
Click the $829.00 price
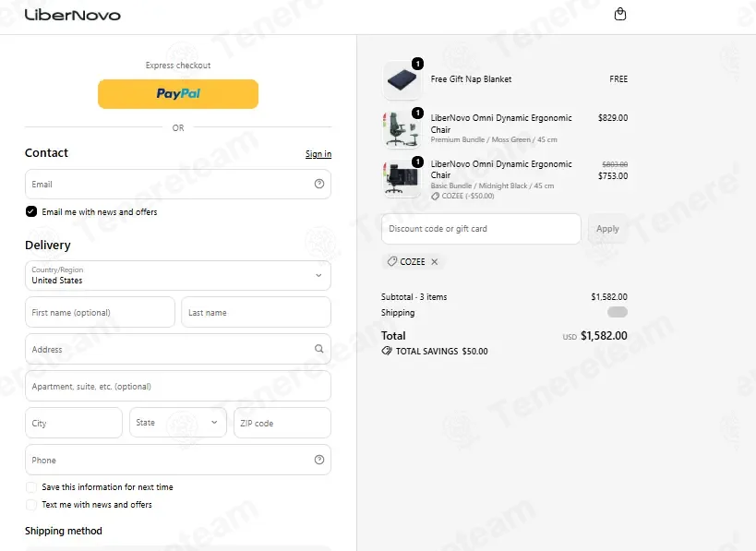(x=613, y=117)
